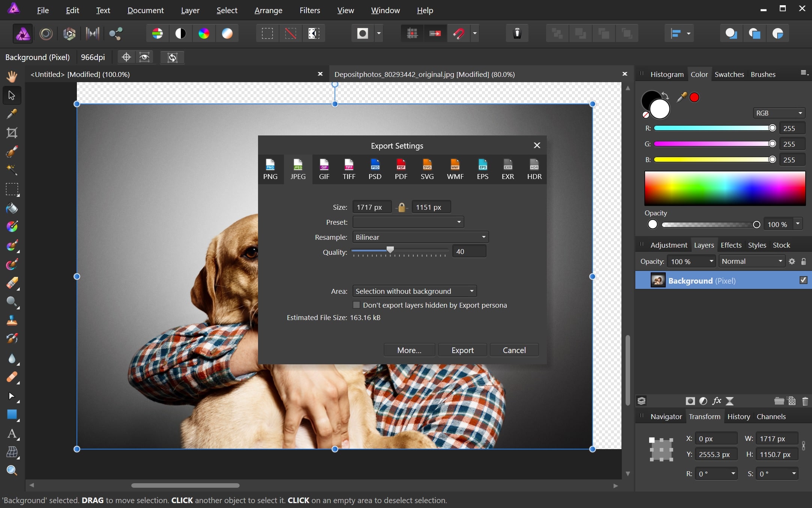Switch to the Swatches tab

coord(728,74)
